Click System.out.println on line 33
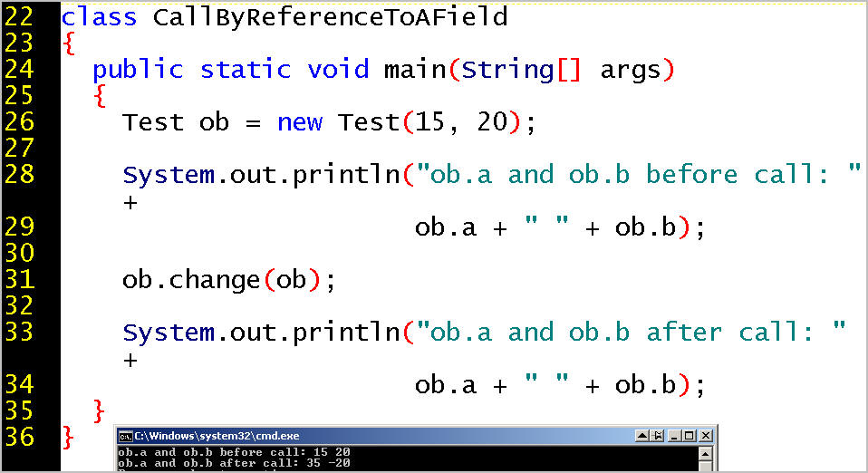Screen dimensions: 868x473 pos(261,333)
